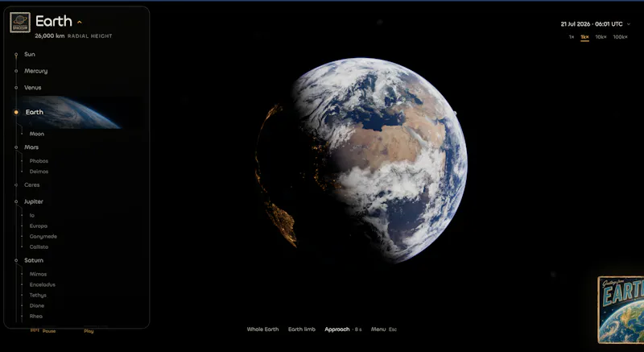
Task: Open the Earth postcard thumbnail
Action: 621,309
